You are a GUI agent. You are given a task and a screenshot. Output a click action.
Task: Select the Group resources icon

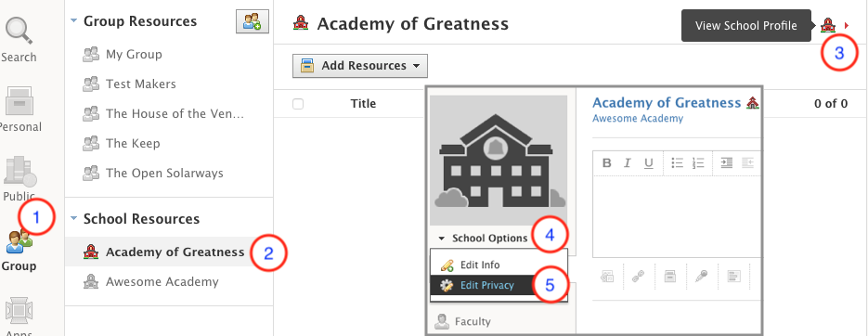point(19,251)
